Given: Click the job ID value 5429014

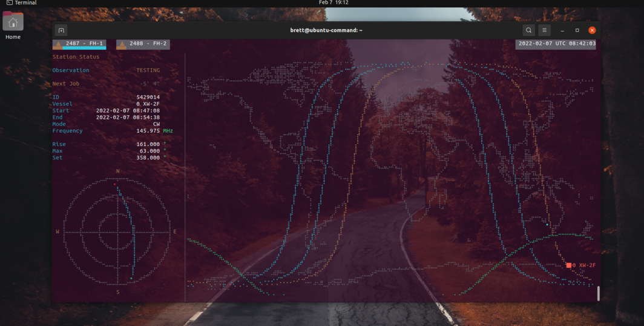Looking at the screenshot, I should coord(148,97).
